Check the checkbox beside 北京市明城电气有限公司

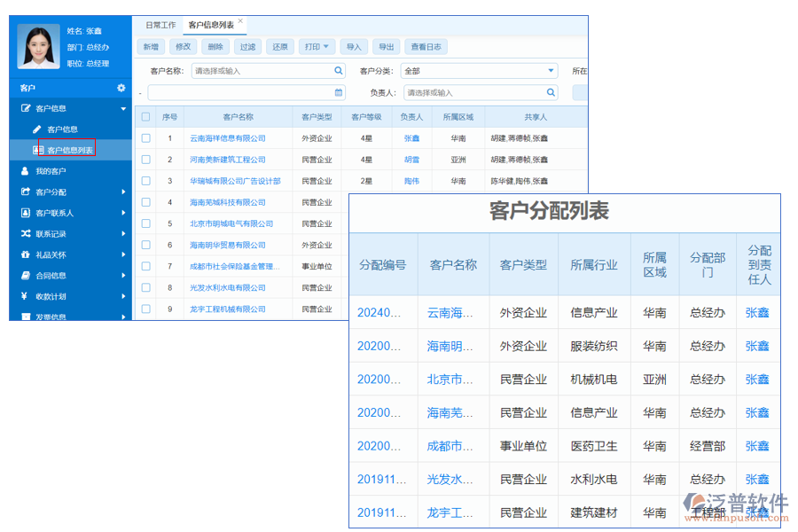click(x=145, y=223)
